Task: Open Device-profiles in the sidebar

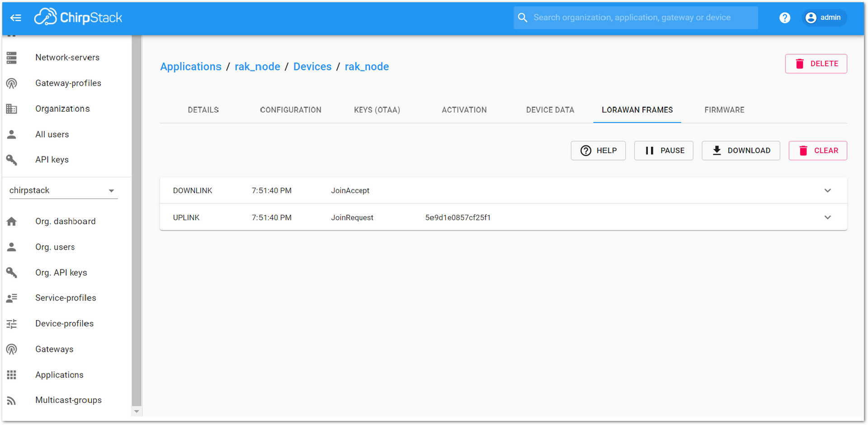Action: [x=64, y=324]
